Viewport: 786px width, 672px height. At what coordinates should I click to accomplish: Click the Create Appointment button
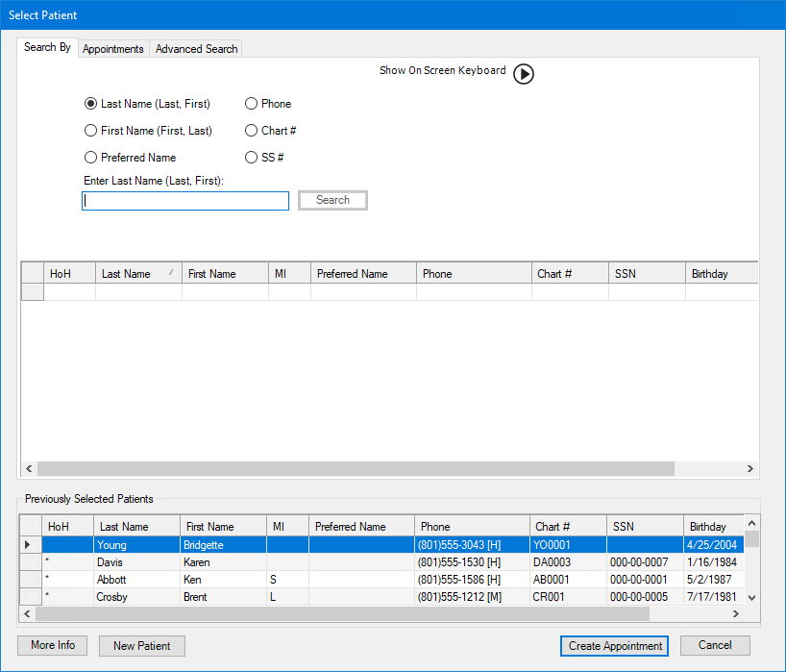pos(615,646)
